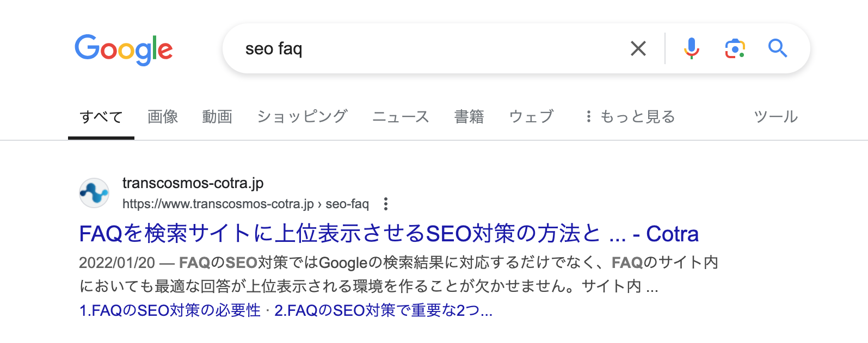Click the transcosmos-cotra site favicon

tap(94, 193)
